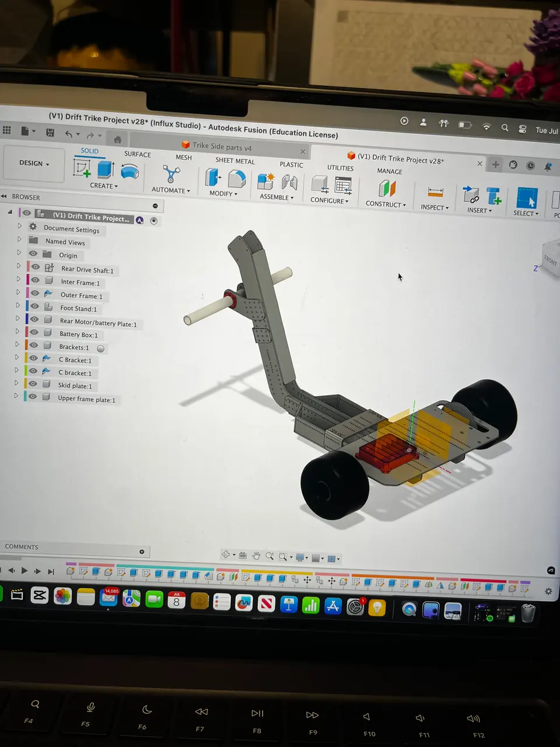This screenshot has height=747, width=560.
Task: Select the first feature in the timeline
Action: point(71,571)
